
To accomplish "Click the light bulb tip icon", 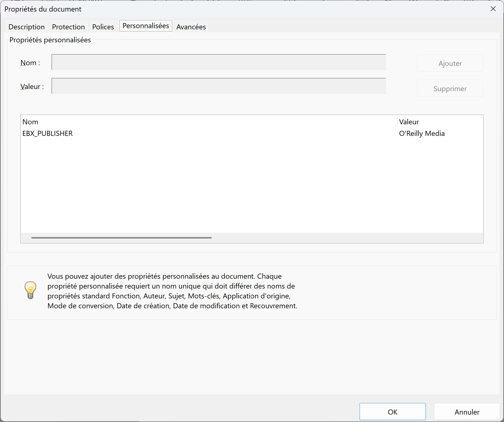I will tap(30, 290).
